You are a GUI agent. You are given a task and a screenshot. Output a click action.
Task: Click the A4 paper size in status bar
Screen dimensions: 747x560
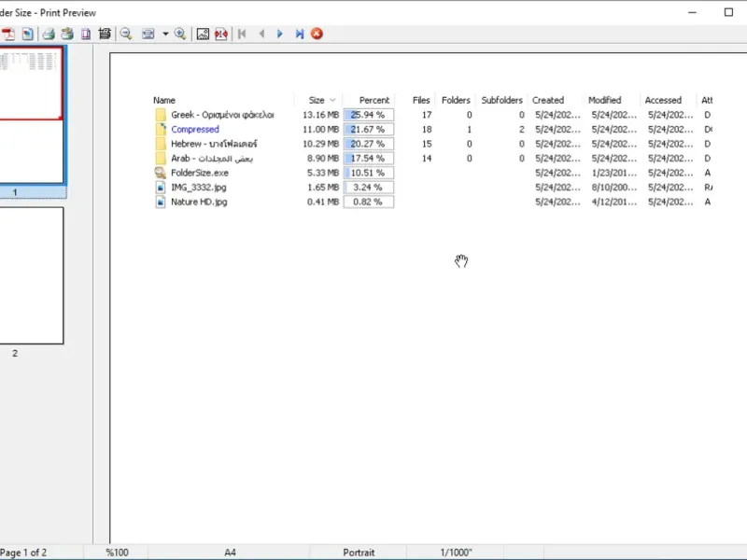click(231, 553)
